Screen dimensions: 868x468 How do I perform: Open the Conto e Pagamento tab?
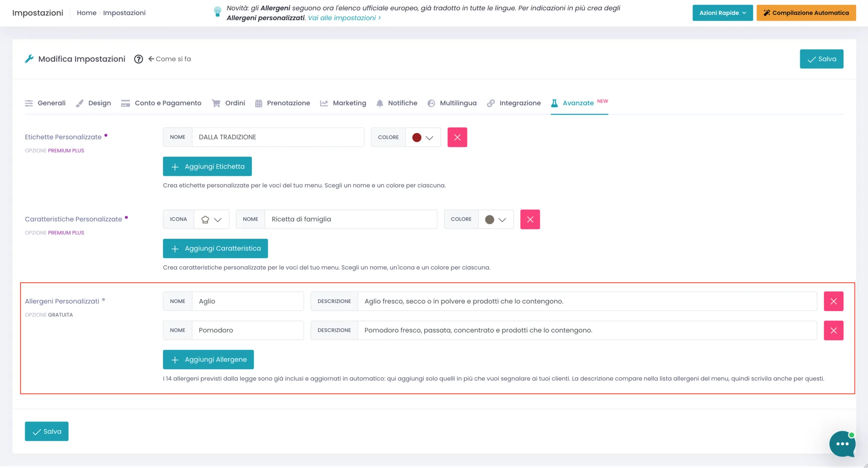(161, 103)
